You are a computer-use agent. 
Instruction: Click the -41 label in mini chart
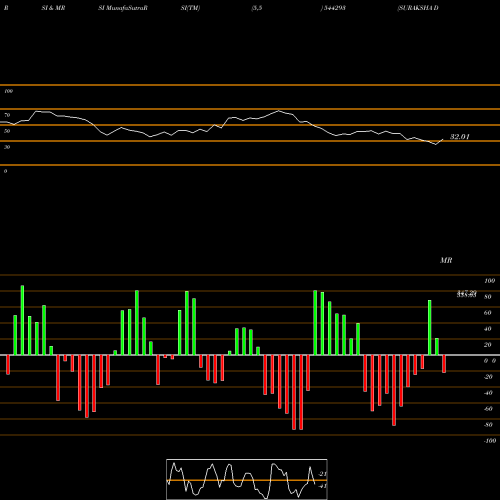pos(322,486)
